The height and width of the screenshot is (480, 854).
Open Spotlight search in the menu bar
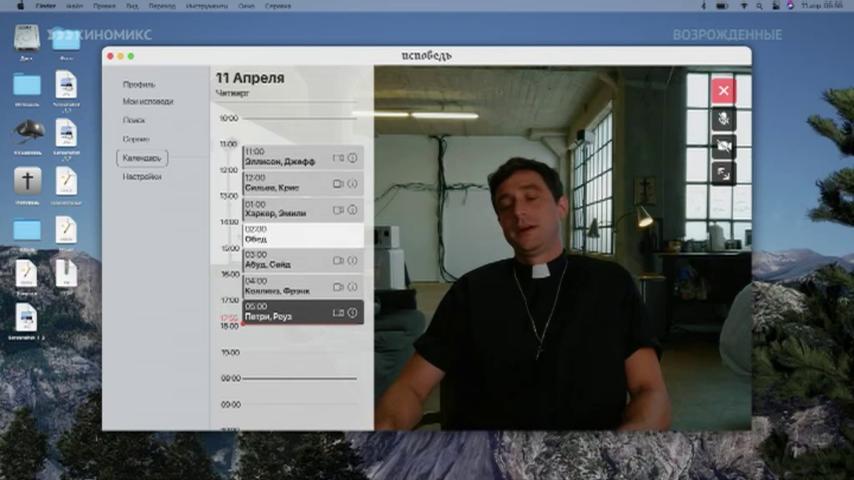[759, 6]
